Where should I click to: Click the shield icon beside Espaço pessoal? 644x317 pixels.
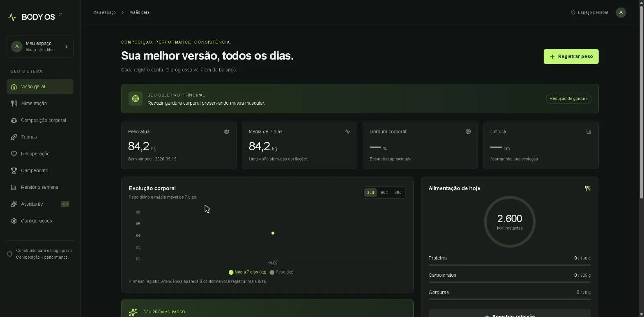[573, 12]
